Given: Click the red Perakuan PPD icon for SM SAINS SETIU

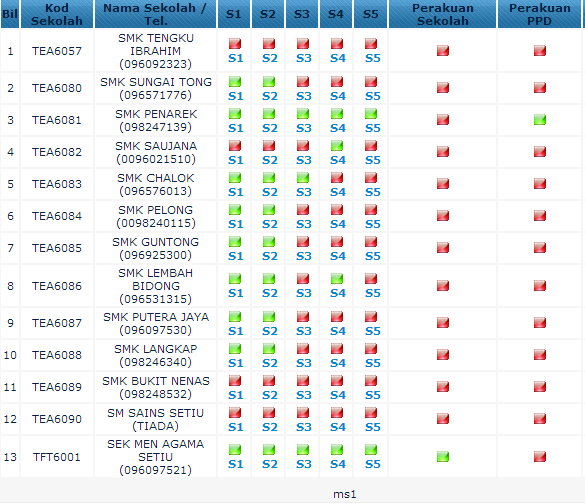Looking at the screenshot, I should (539, 419).
